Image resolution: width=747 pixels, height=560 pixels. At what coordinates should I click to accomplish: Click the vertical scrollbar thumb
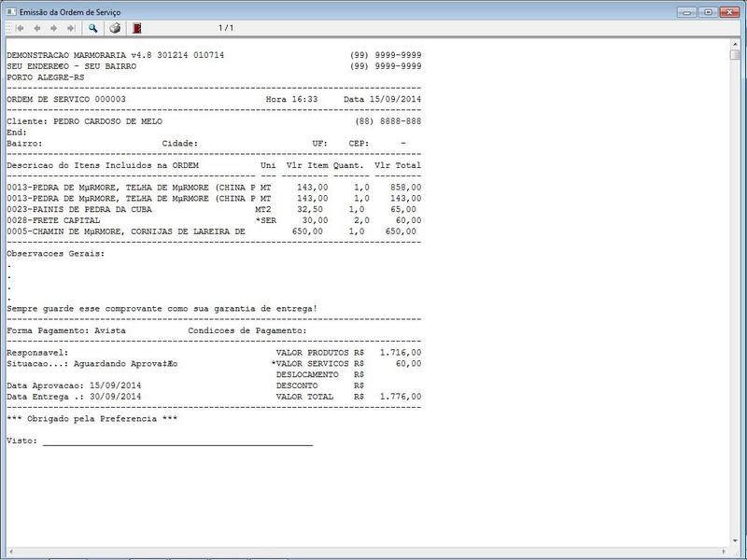pos(736,55)
